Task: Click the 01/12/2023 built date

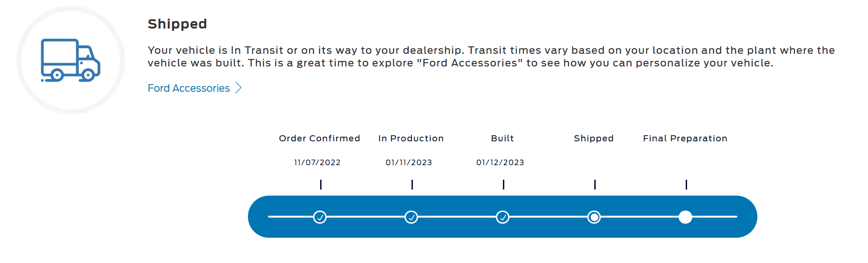Action: [x=500, y=162]
